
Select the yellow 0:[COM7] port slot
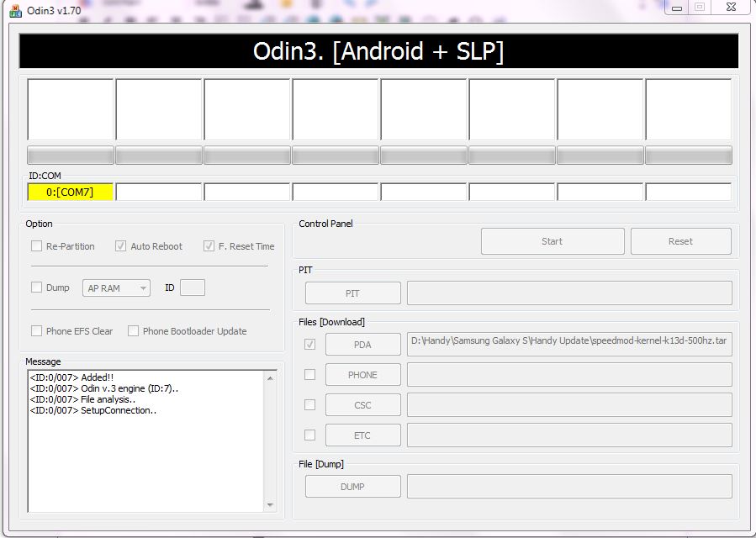tap(71, 192)
